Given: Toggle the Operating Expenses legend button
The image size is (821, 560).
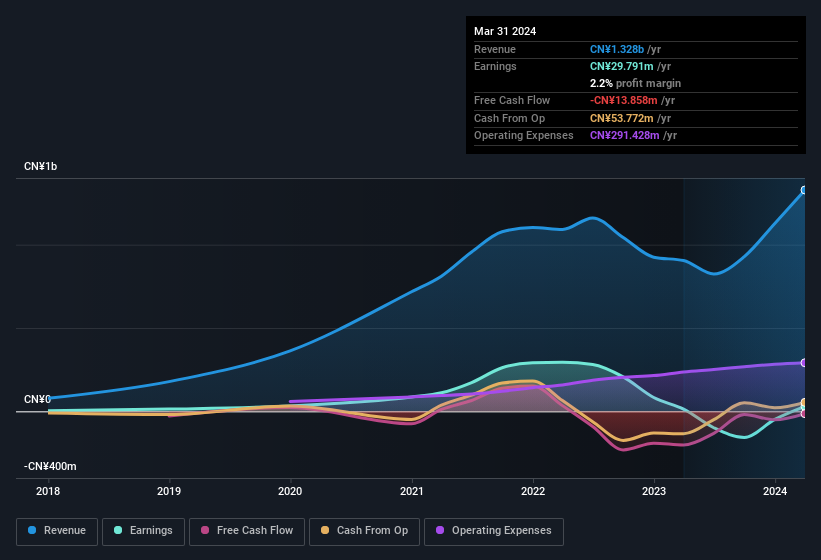Looking at the screenshot, I should pos(494,531).
